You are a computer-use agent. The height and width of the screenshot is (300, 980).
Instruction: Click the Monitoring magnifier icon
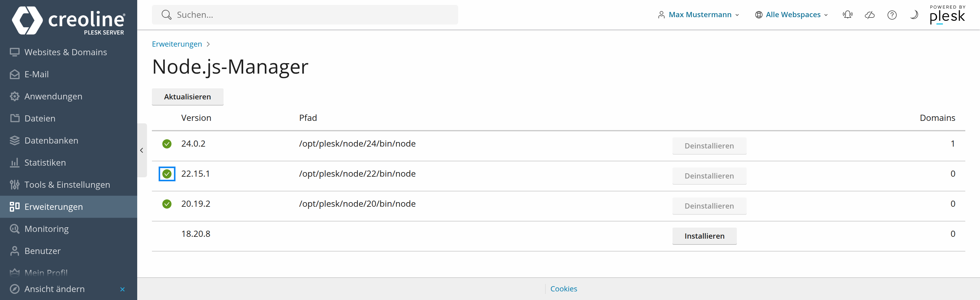(14, 229)
